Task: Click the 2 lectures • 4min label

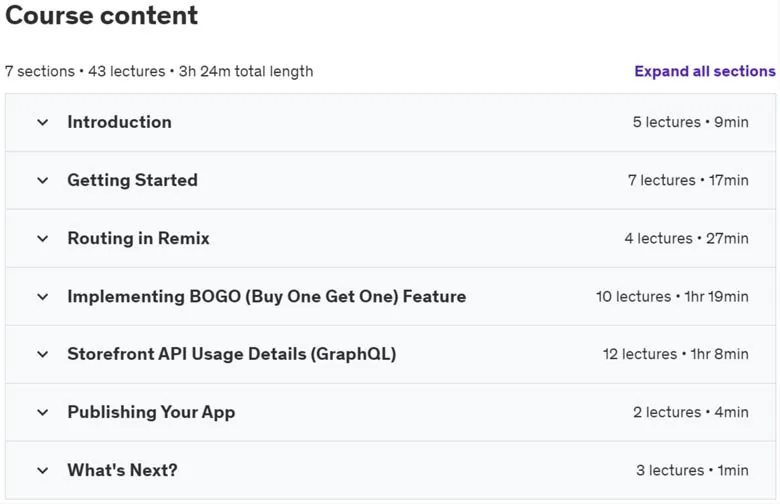Action: tap(690, 412)
